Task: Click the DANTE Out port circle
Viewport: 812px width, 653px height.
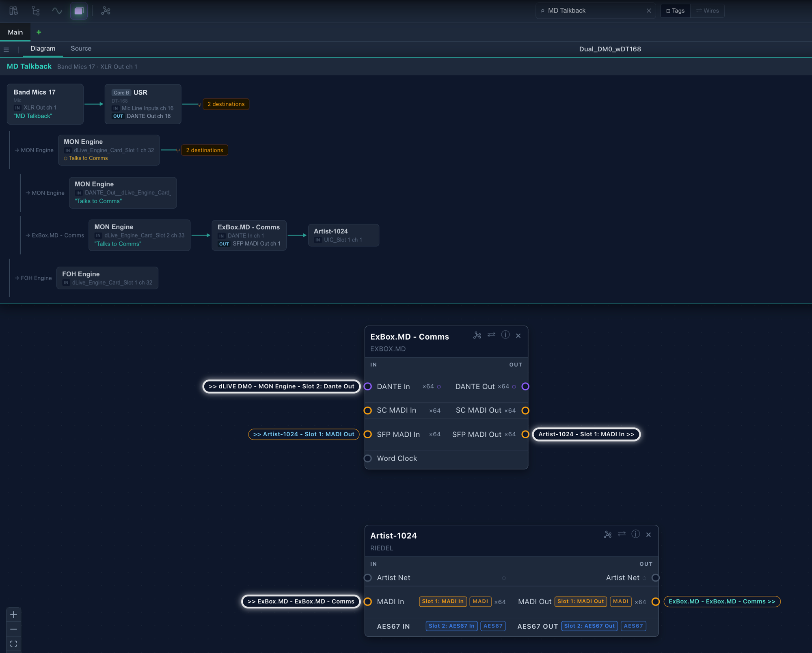Action: 525,386
